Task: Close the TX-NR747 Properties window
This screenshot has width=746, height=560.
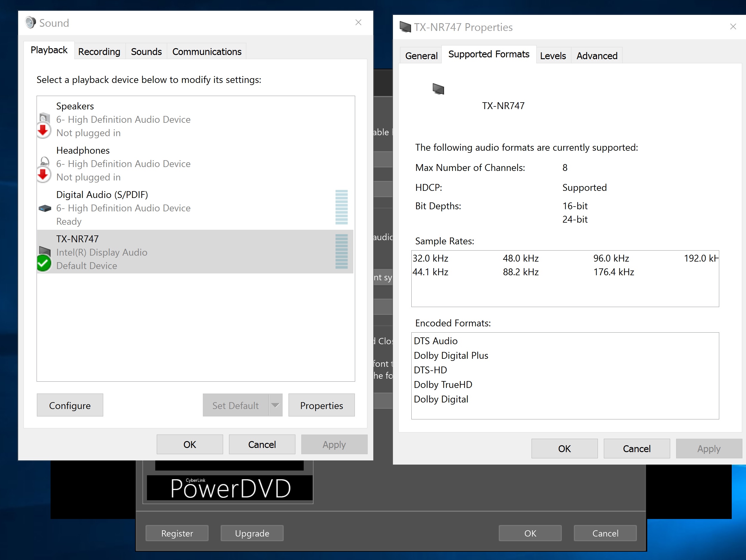Action: click(733, 27)
